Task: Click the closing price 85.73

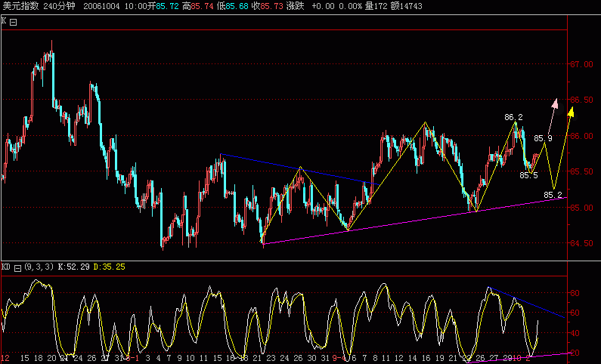Action: 271,6
